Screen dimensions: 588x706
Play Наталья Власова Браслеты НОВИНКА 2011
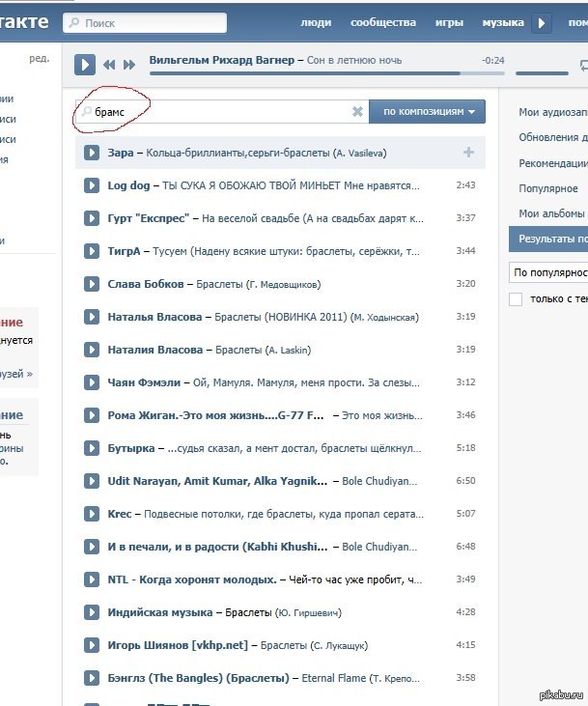click(92, 317)
